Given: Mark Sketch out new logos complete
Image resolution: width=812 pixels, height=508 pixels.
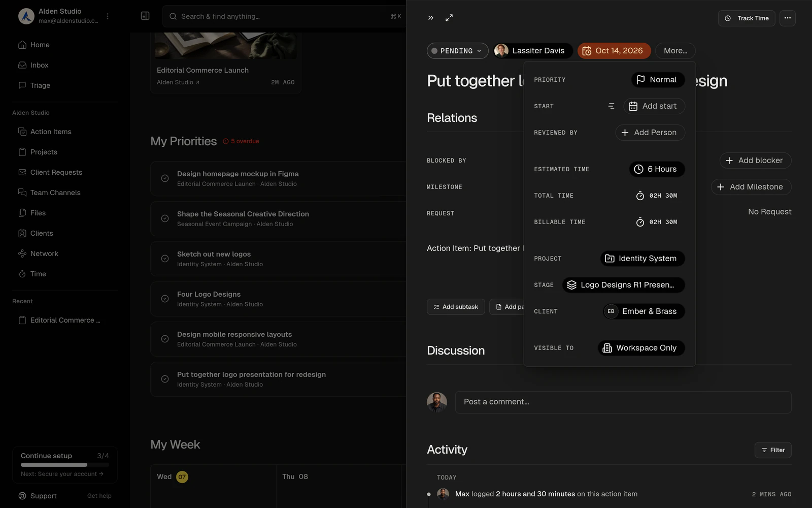Looking at the screenshot, I should coord(165,259).
